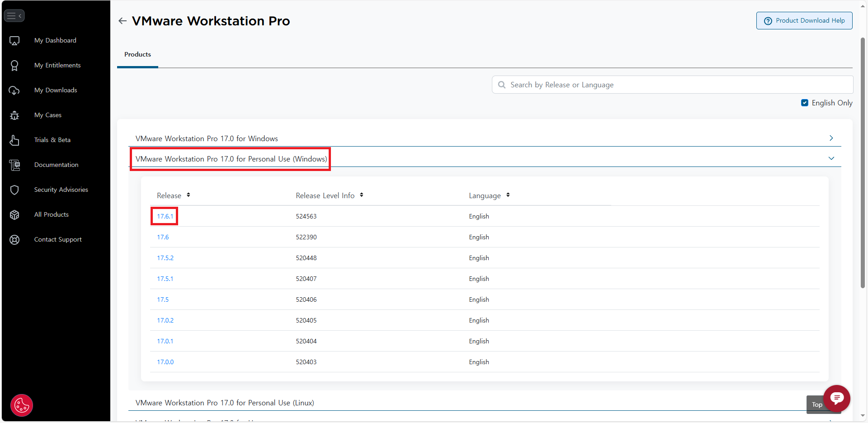Click Search by Release or Language field

(x=672, y=85)
